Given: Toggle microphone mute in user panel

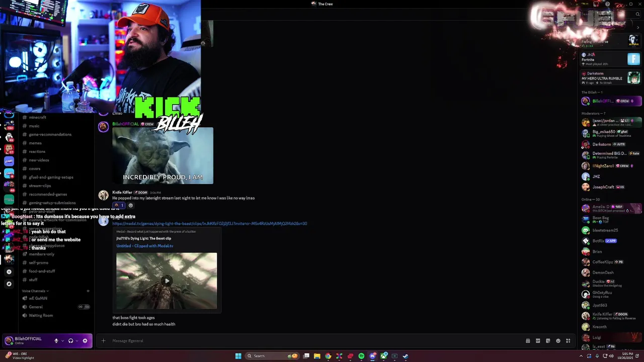Looking at the screenshot, I should tap(56, 340).
